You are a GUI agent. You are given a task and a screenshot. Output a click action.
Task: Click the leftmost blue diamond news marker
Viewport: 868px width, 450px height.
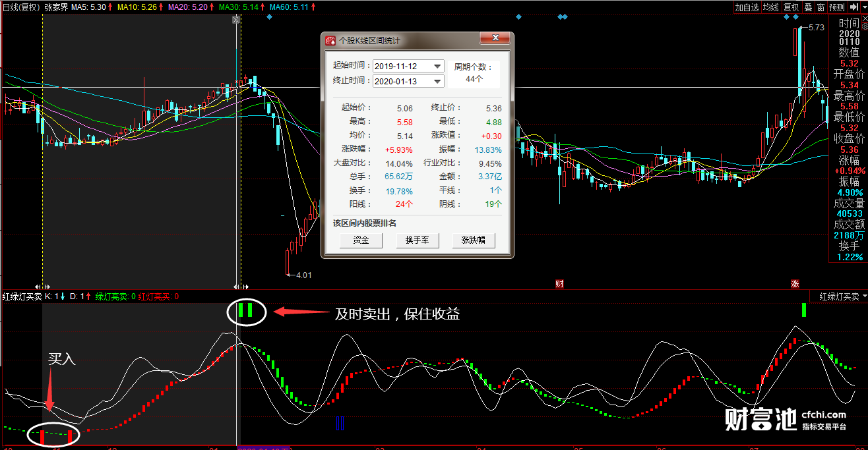point(269,16)
